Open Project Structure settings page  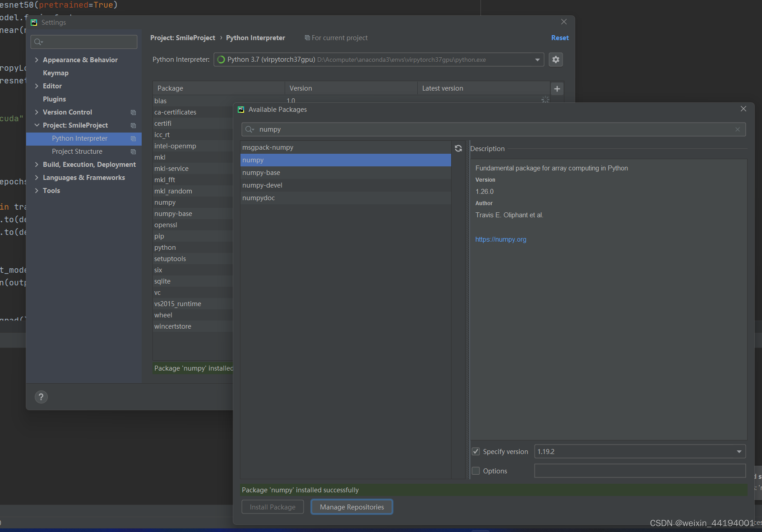(77, 151)
